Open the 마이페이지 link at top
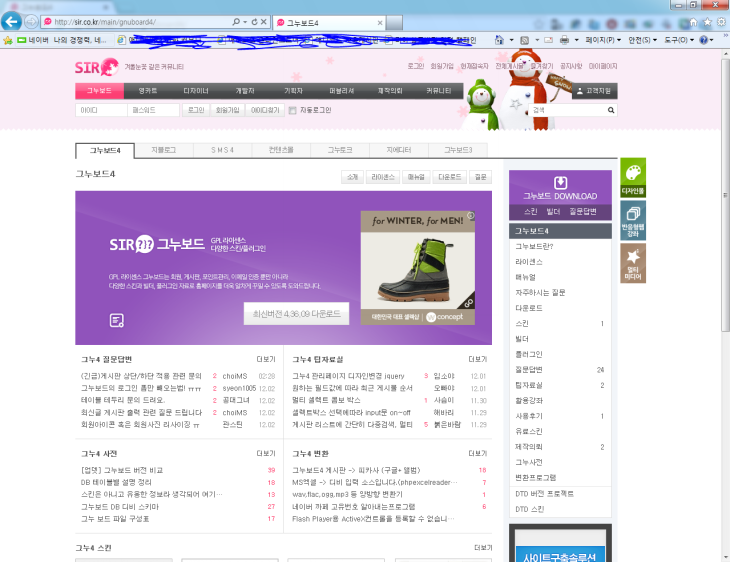The width and height of the screenshot is (730, 562). coord(602,67)
